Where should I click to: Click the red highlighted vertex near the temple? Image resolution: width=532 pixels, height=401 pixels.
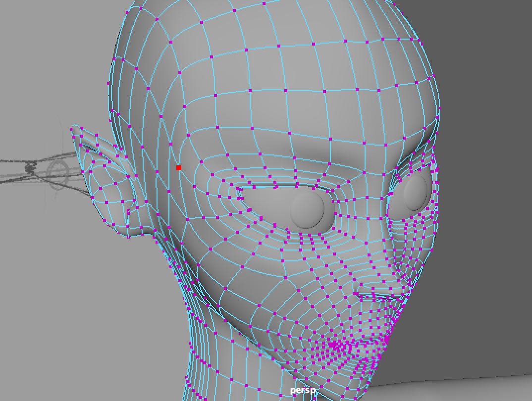coord(179,168)
